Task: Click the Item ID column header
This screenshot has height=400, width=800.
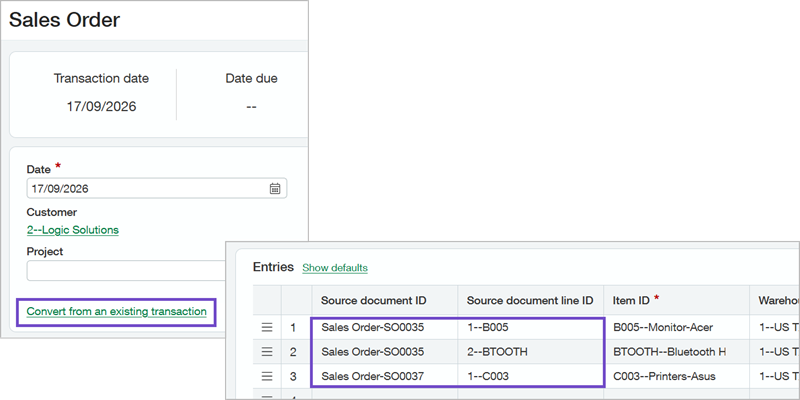Action: tap(677, 301)
